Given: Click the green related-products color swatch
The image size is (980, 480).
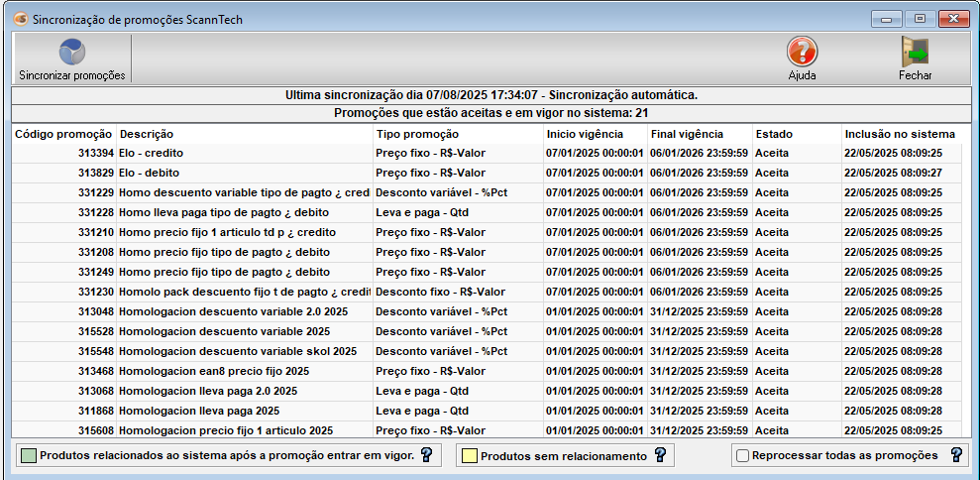Looking at the screenshot, I should click(29, 456).
